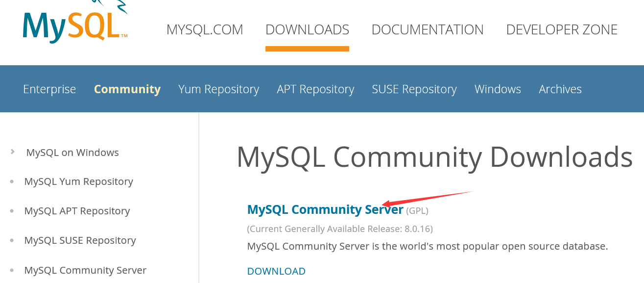Open MySQL on Windows sidebar link

pos(72,153)
